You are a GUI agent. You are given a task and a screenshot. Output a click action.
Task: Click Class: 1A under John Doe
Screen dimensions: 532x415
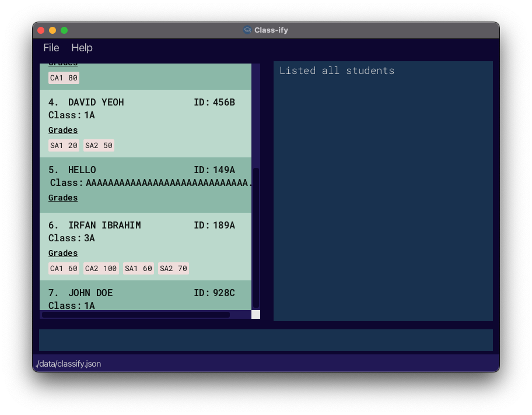click(x=72, y=305)
